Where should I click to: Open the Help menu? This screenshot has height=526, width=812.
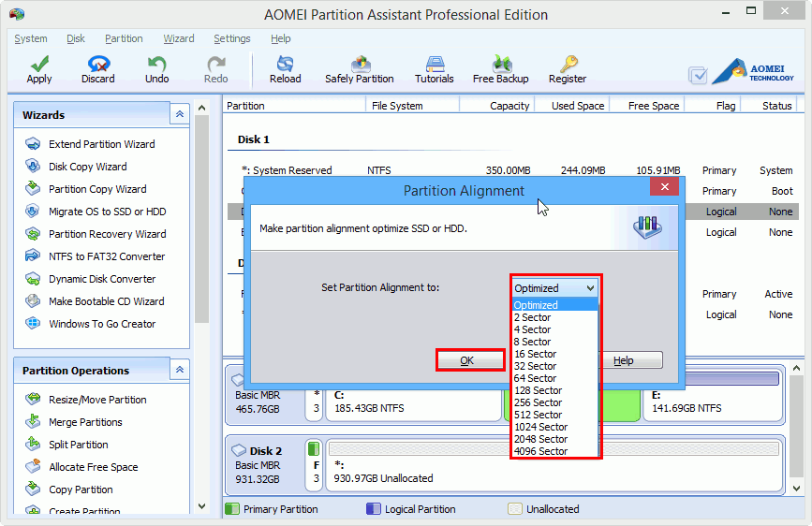281,38
